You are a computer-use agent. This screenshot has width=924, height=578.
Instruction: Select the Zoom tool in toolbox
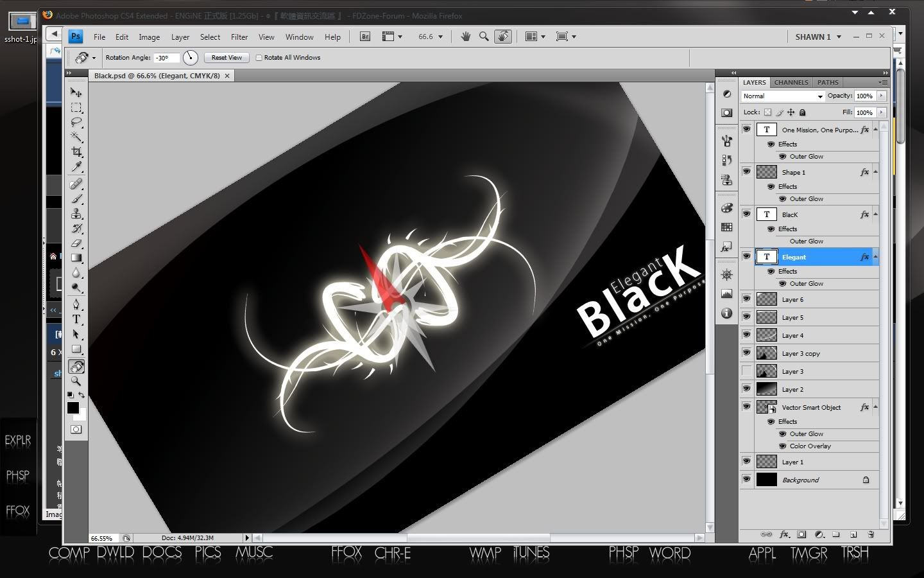pos(76,381)
